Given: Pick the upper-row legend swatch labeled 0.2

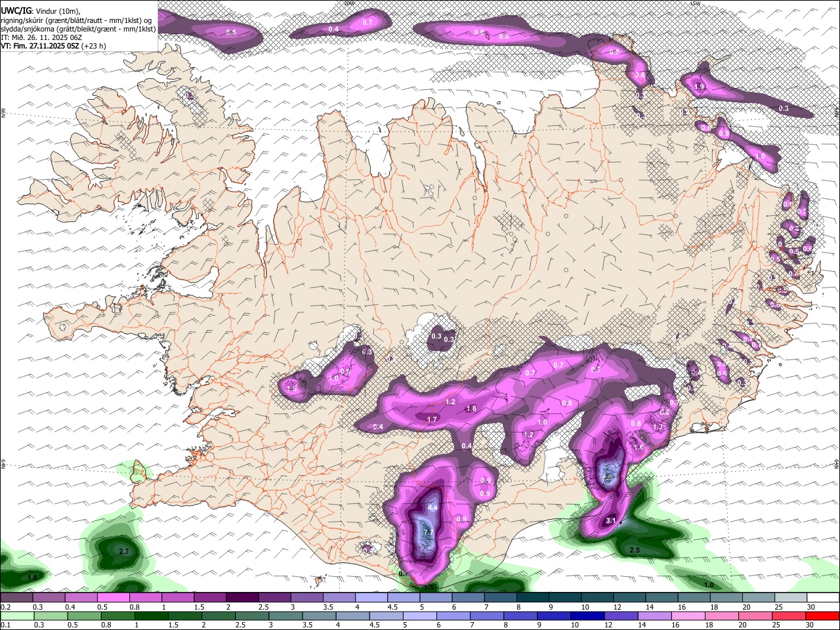Looking at the screenshot, I should (17, 598).
